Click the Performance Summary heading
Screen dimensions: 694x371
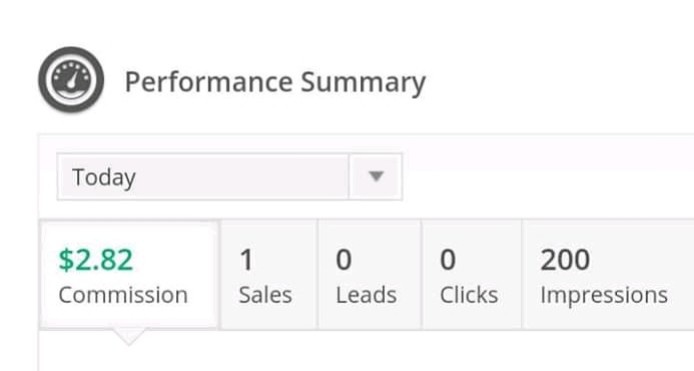coord(275,82)
